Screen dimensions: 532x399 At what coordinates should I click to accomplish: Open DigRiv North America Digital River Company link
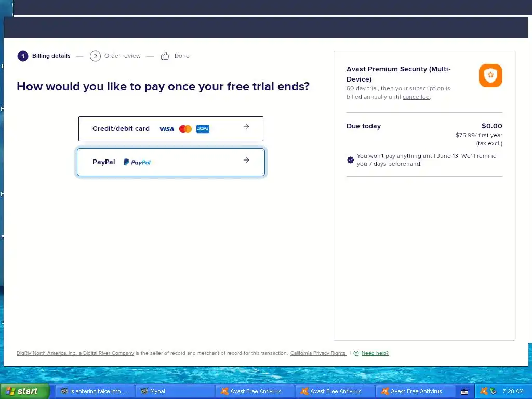[x=75, y=353]
